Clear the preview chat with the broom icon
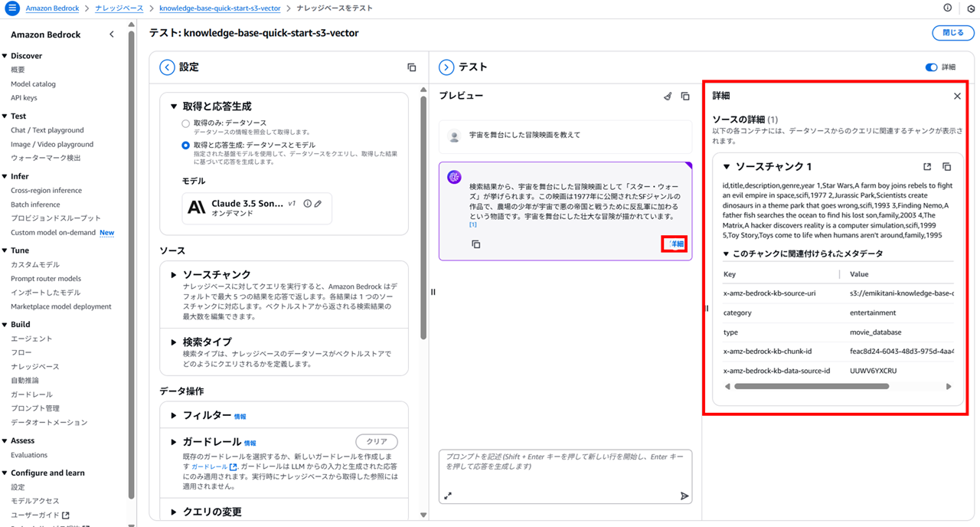 668,97
